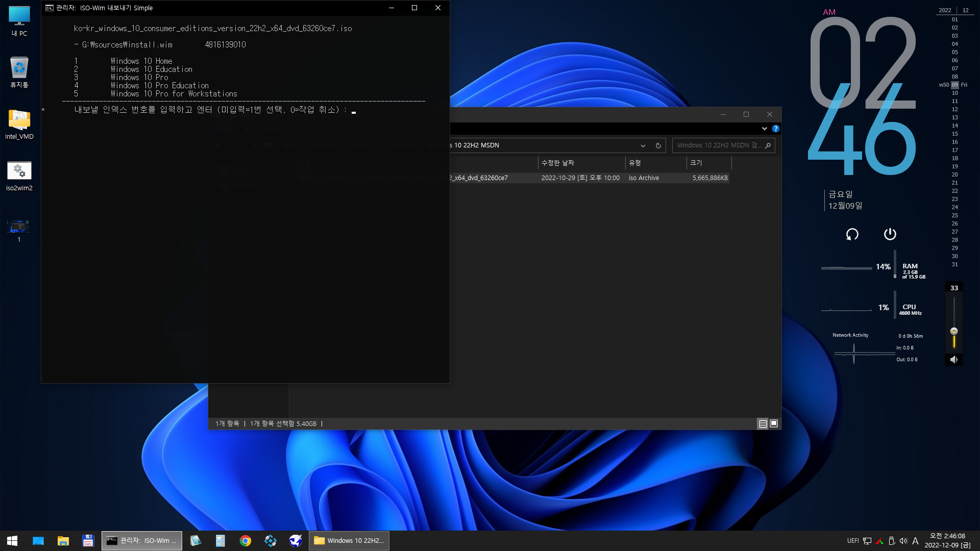Open the calculator app in the taskbar
The image size is (980, 551).
coord(220,541)
